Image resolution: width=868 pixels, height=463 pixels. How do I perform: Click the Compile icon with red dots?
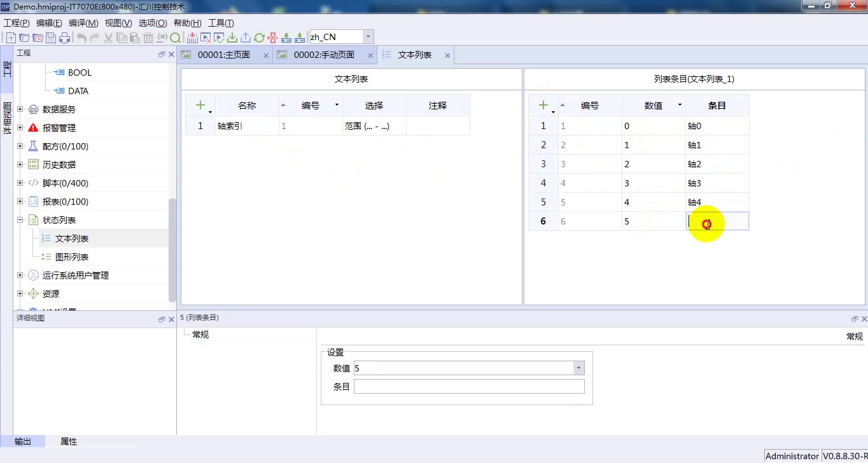coord(192,38)
